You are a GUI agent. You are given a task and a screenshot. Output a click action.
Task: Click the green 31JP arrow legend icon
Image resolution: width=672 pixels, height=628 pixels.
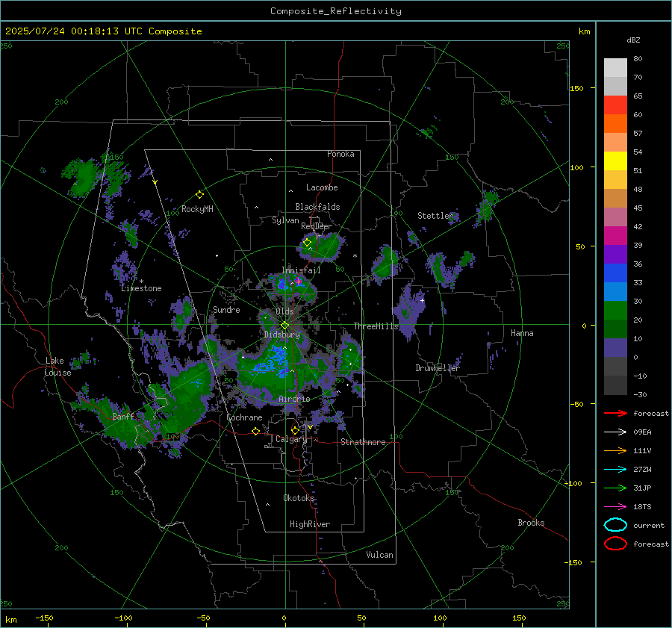pyautogui.click(x=615, y=488)
